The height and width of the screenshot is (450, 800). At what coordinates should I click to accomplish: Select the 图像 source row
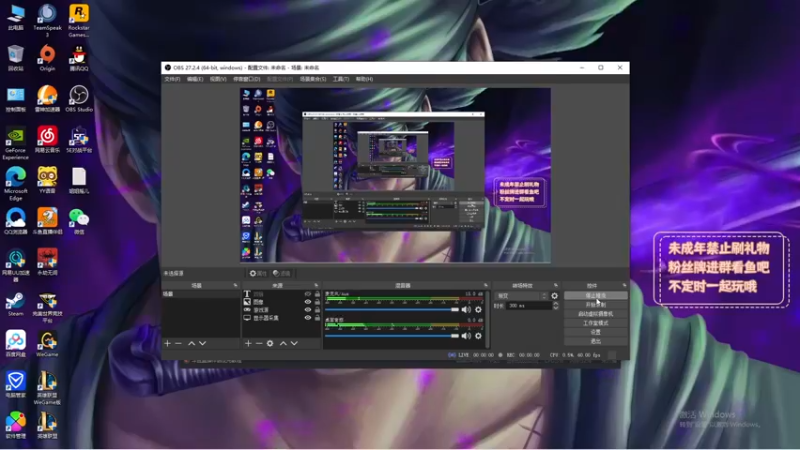[282, 302]
